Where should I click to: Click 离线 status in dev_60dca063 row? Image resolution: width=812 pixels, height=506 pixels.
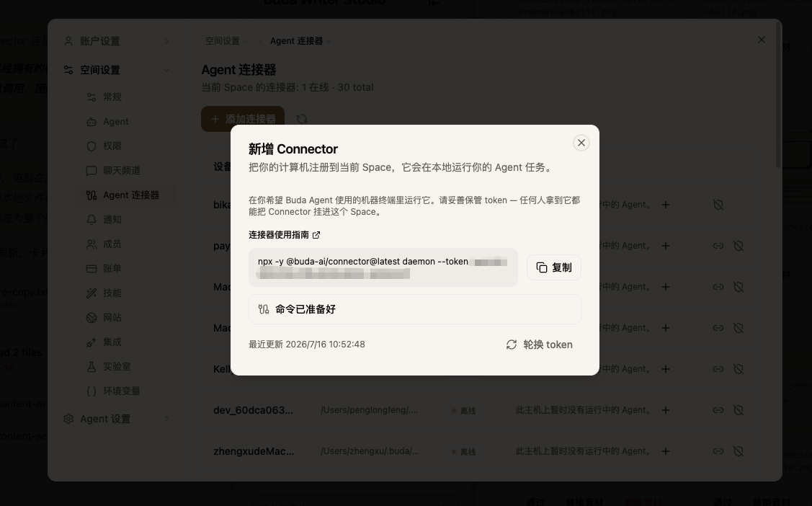tap(464, 411)
